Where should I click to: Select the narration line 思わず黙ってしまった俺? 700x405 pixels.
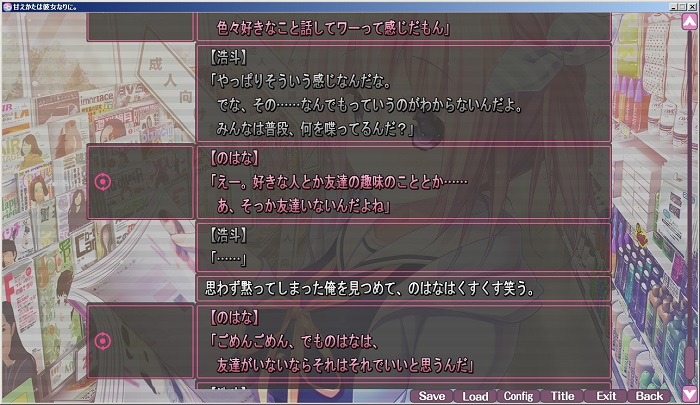point(404,288)
